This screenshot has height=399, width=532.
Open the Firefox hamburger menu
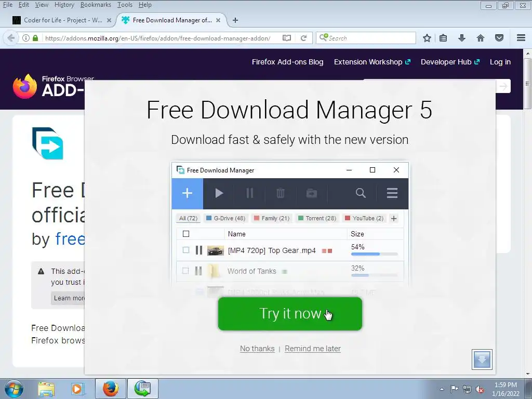click(521, 38)
